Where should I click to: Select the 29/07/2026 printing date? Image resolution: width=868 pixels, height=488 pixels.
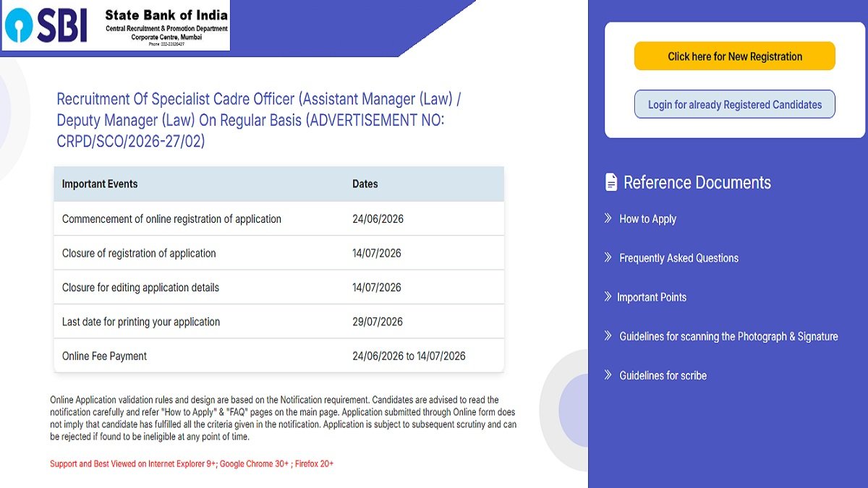[378, 322]
